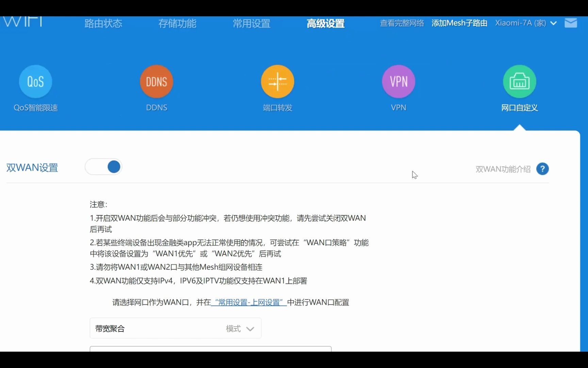Click the WIFI logo in header
Screen dimensions: 588x368
[22, 20]
